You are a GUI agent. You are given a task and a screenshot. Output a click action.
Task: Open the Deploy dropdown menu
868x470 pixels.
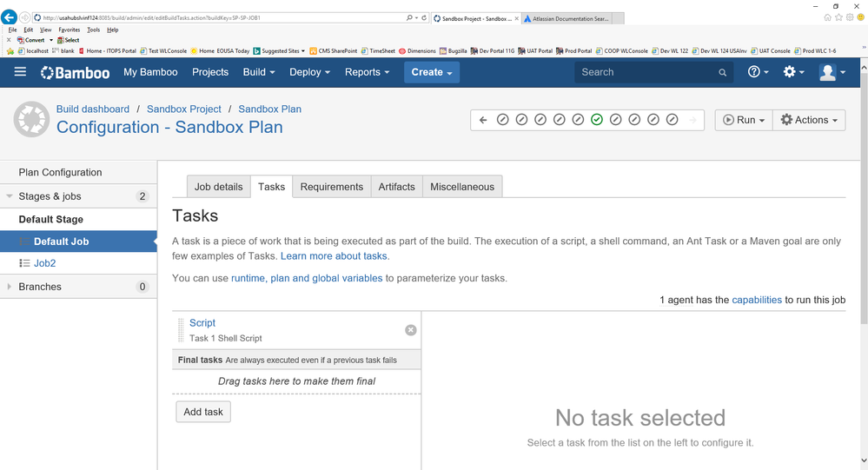coord(309,72)
